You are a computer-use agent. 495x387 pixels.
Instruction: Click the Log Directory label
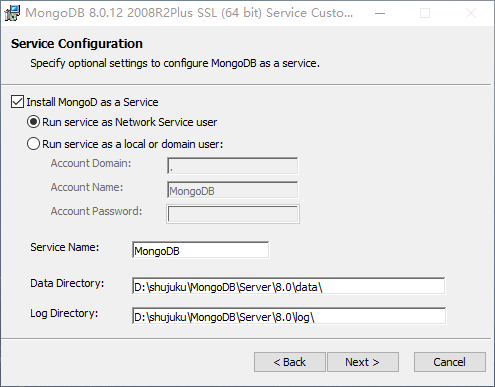coord(64,313)
